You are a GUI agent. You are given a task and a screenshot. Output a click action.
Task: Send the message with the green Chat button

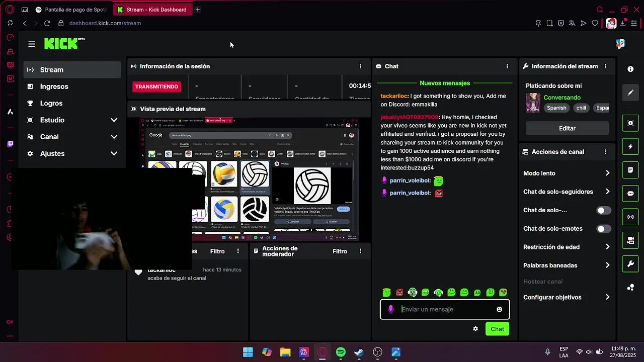pyautogui.click(x=497, y=329)
